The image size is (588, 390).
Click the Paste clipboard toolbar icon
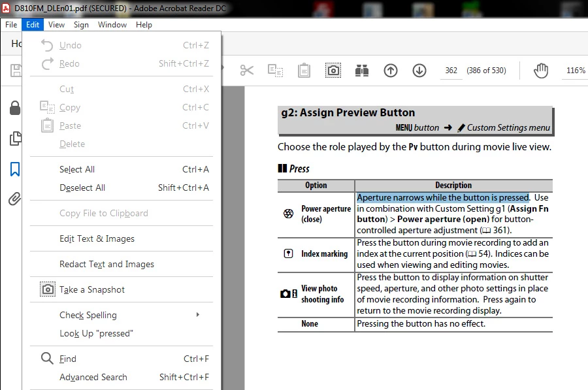pyautogui.click(x=304, y=70)
